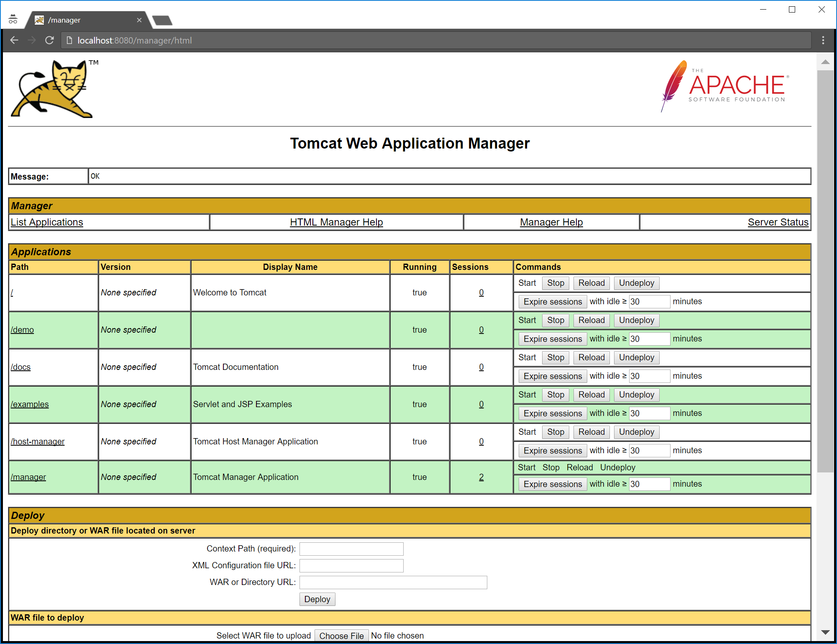Open a new browser tab
This screenshot has width=837, height=644.
162,20
